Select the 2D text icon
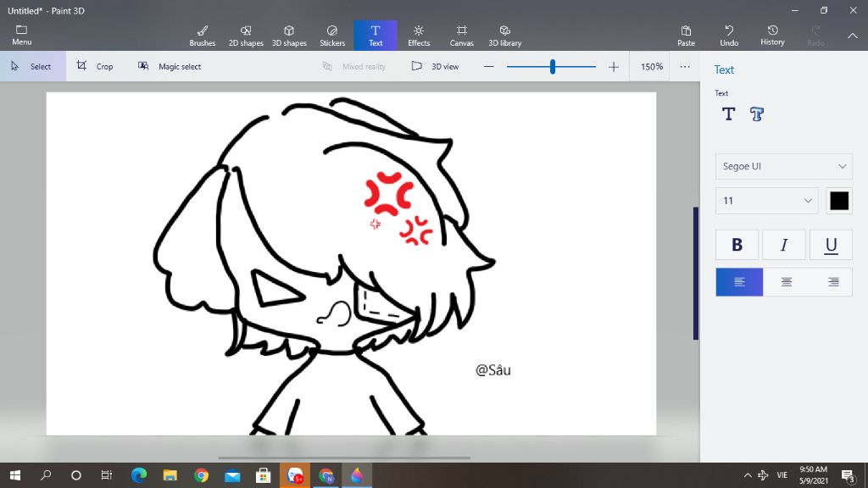 coord(728,114)
